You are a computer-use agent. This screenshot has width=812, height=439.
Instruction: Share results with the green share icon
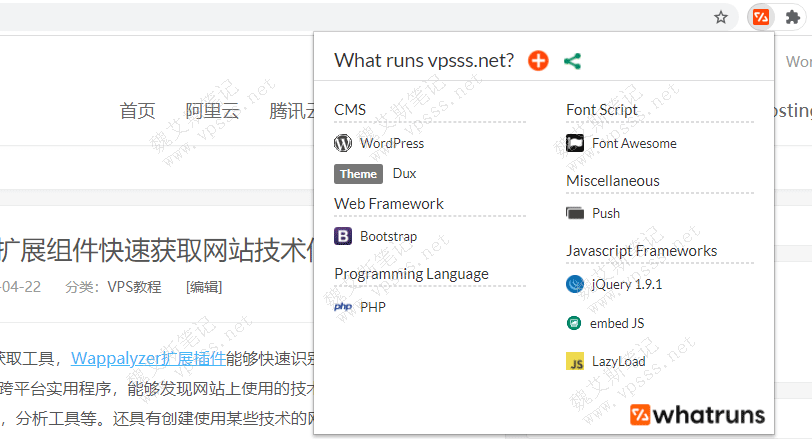pos(572,61)
